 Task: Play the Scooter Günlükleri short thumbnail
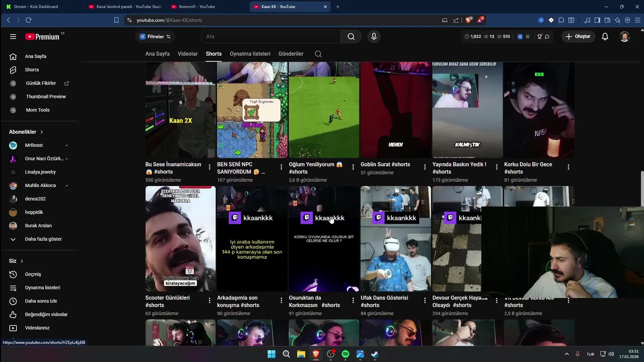(181, 239)
